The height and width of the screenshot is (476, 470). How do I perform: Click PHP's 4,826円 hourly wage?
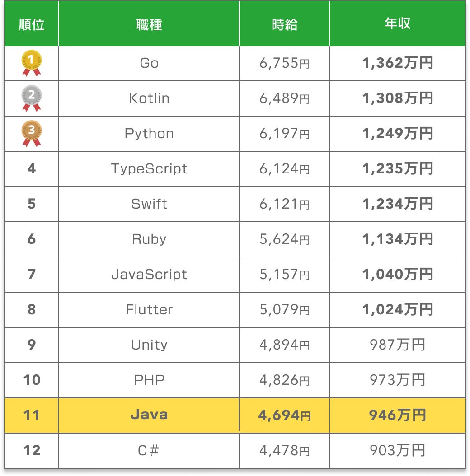coord(284,380)
